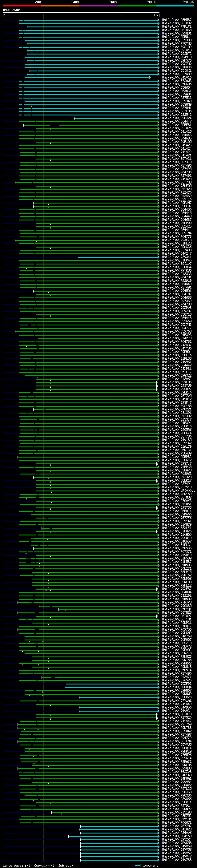Select the UniRef100_P08963 label
This screenshot has height=868, width=197.
[x=177, y=474]
